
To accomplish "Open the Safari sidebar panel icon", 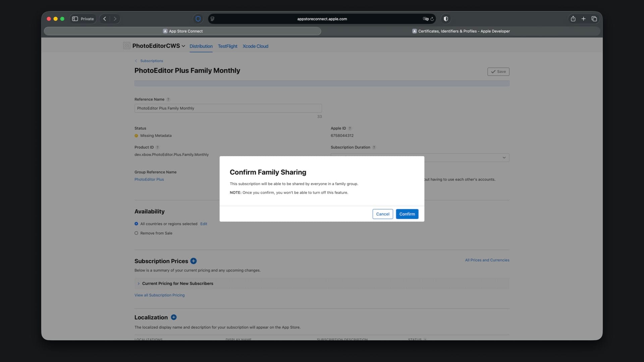I will coord(75,19).
